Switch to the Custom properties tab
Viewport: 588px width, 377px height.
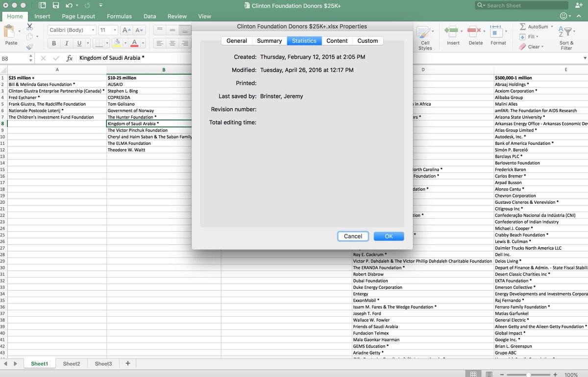[x=367, y=41]
